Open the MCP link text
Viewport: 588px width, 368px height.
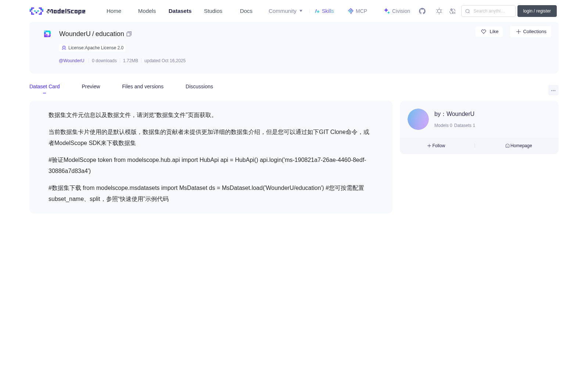[x=361, y=11]
